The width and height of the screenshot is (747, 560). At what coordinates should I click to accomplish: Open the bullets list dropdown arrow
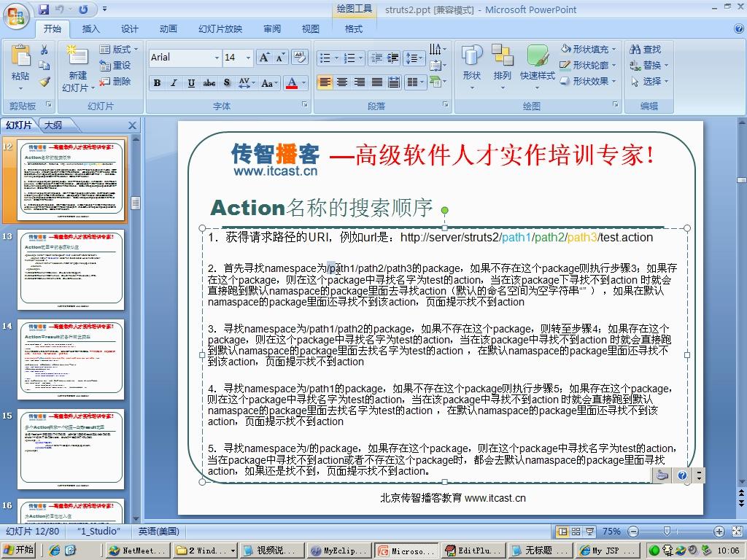coord(336,58)
